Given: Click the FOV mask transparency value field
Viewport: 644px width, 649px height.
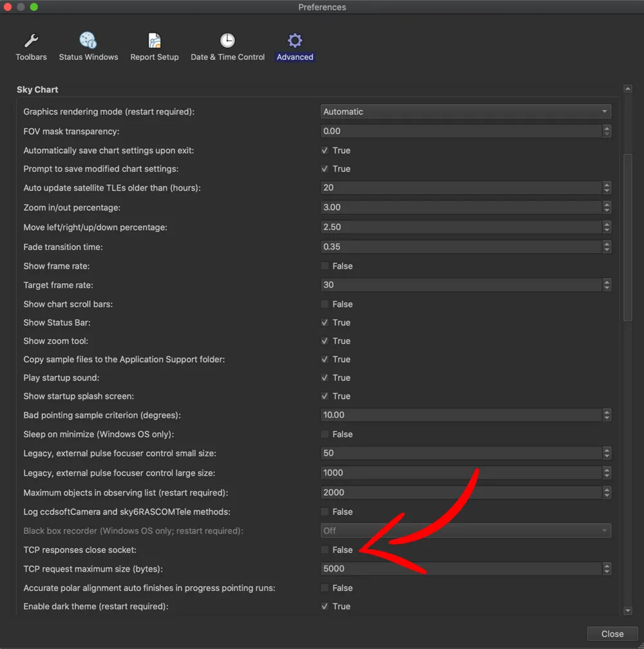Looking at the screenshot, I should pyautogui.click(x=461, y=131).
